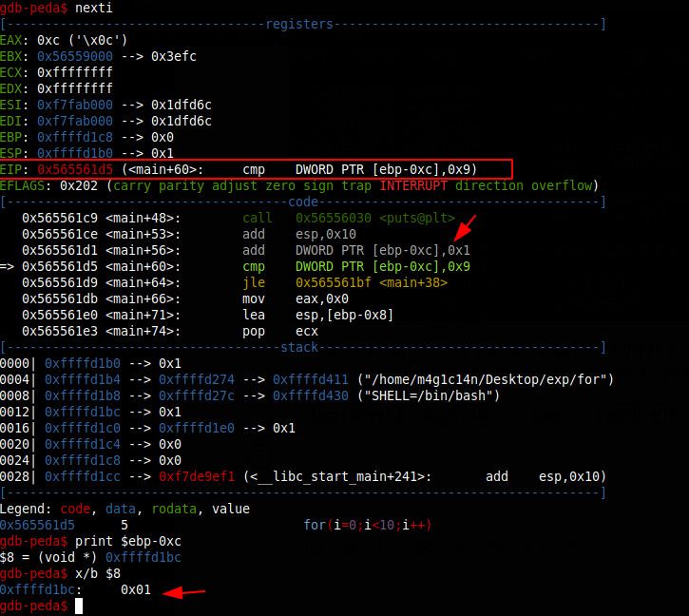This screenshot has width=689, height=616.
Task: Click the 'registers' section header
Action: [x=299, y=24]
